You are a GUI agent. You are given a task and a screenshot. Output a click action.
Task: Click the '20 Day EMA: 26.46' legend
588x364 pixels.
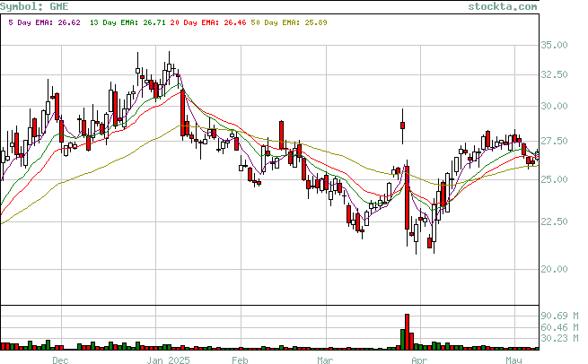pyautogui.click(x=208, y=22)
